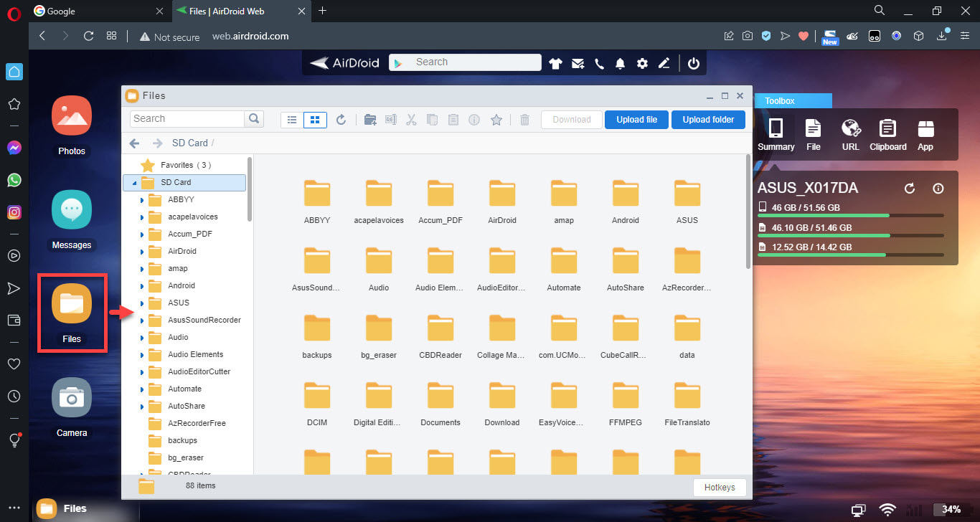
Task: Open the Photos app icon
Action: point(72,115)
